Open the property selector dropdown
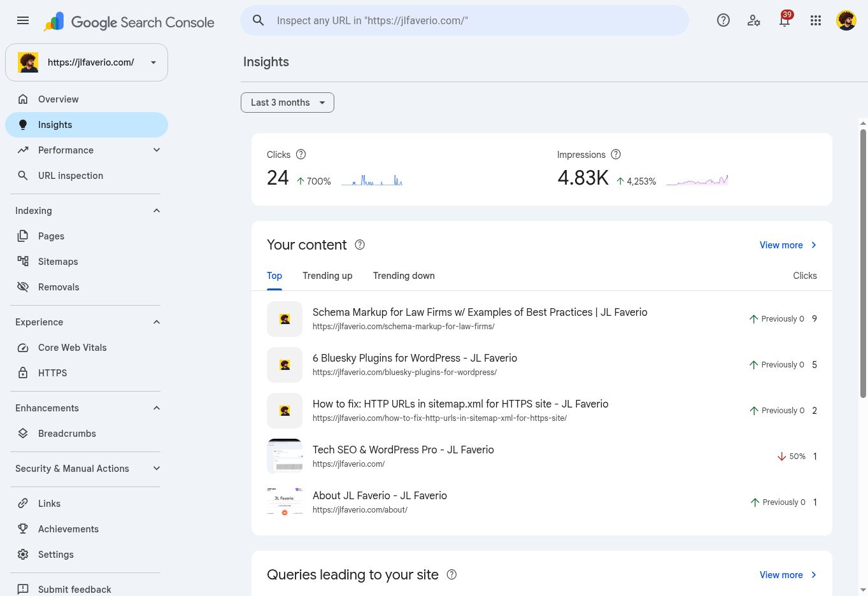868x596 pixels. [x=87, y=62]
